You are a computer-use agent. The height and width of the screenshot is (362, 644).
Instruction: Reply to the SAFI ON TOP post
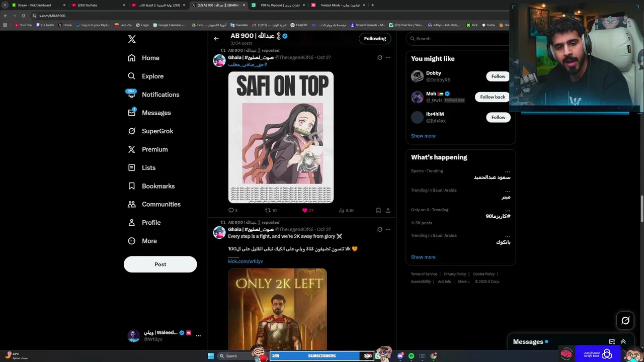(x=232, y=211)
